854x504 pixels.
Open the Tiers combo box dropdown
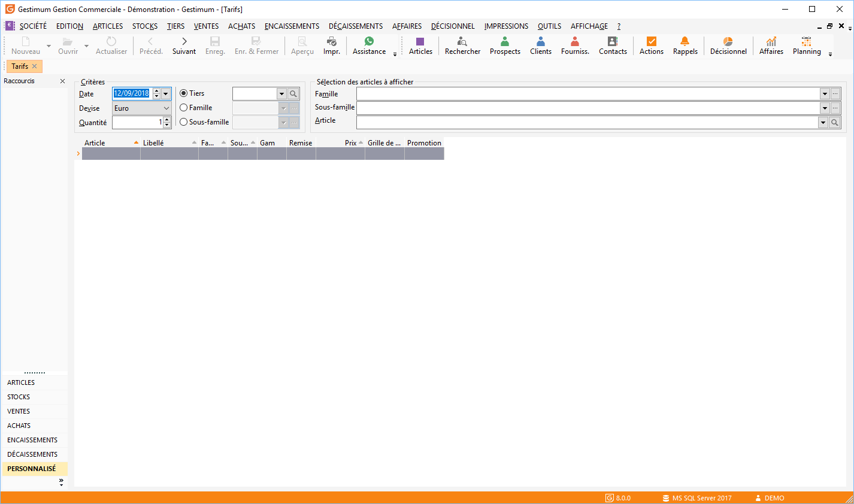pyautogui.click(x=281, y=93)
